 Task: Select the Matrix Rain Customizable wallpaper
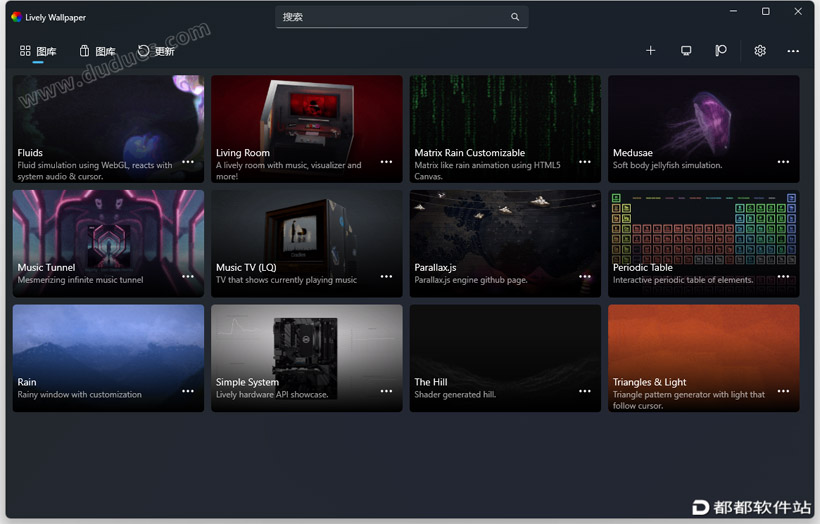click(x=505, y=129)
